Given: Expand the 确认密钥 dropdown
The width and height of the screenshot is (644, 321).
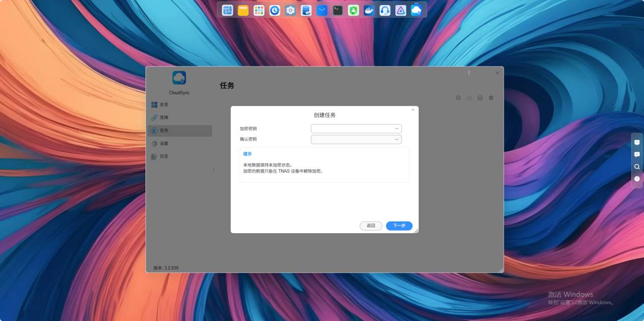Looking at the screenshot, I should pos(396,139).
